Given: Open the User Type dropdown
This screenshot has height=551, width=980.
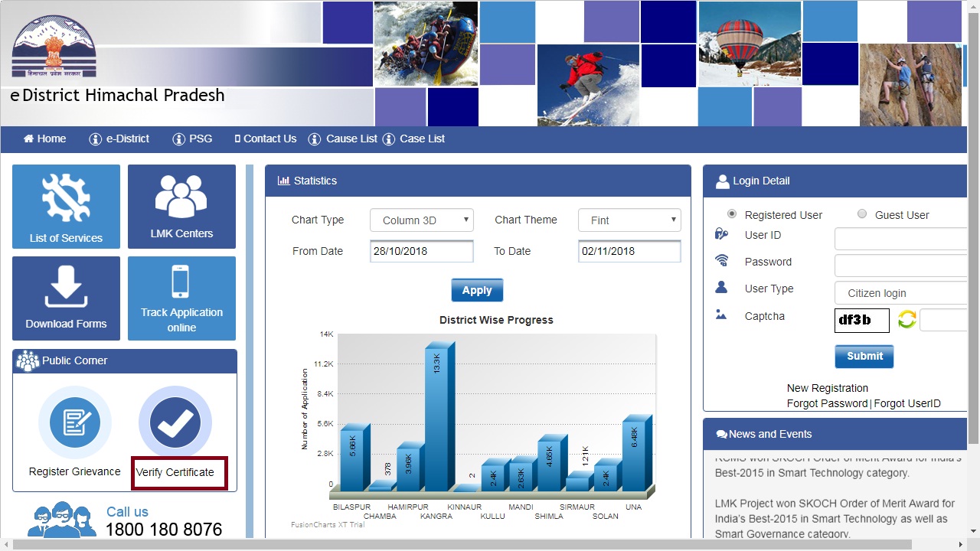Looking at the screenshot, I should [900, 293].
